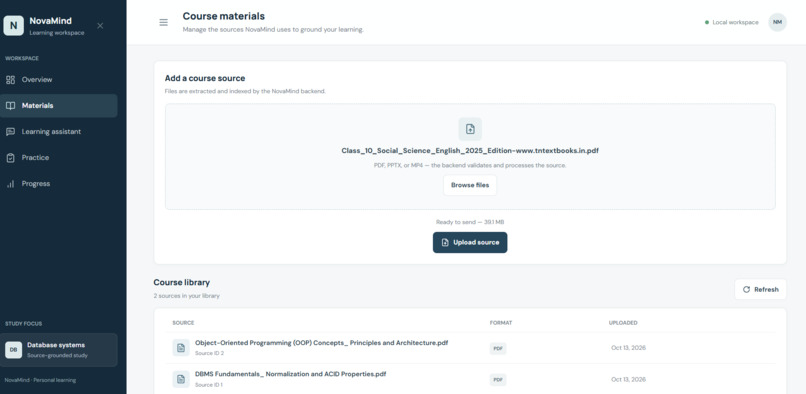This screenshot has width=806, height=394.
Task: Go to the Practice section
Action: (59, 157)
